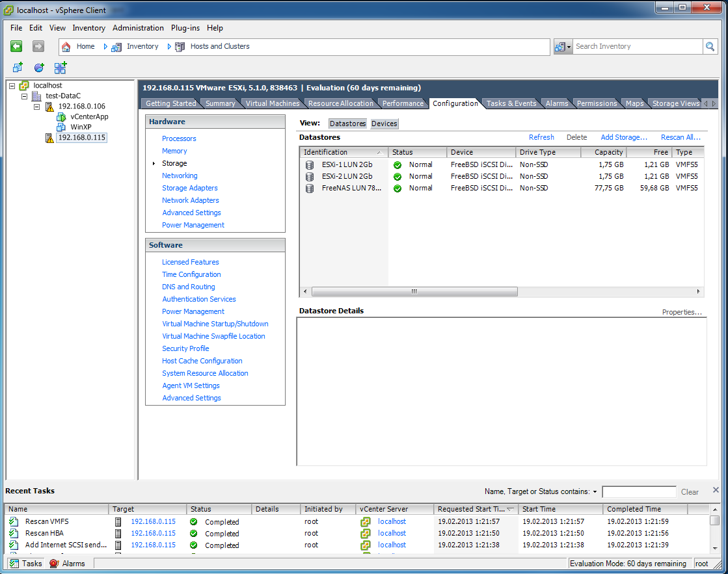Open the Networking hardware link
Viewport: 728px width, 574px height.
tap(180, 176)
